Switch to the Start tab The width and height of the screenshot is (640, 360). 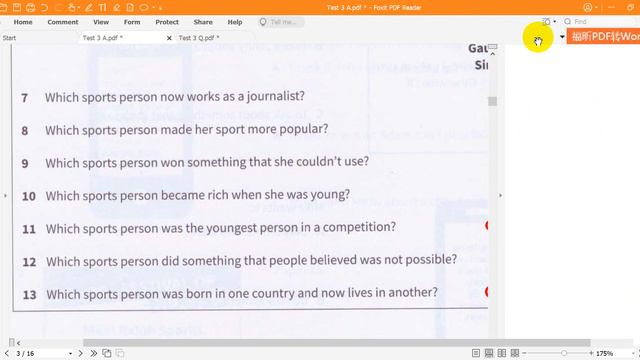[9, 38]
